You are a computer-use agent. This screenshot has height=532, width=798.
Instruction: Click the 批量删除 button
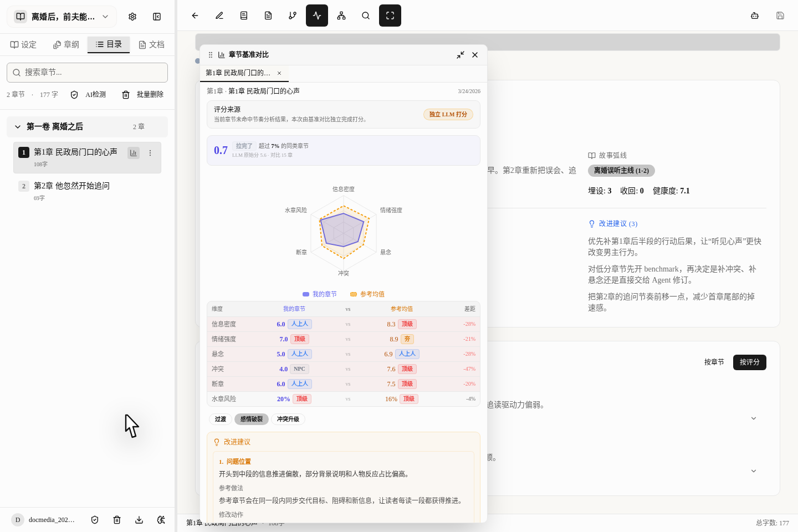tap(144, 94)
